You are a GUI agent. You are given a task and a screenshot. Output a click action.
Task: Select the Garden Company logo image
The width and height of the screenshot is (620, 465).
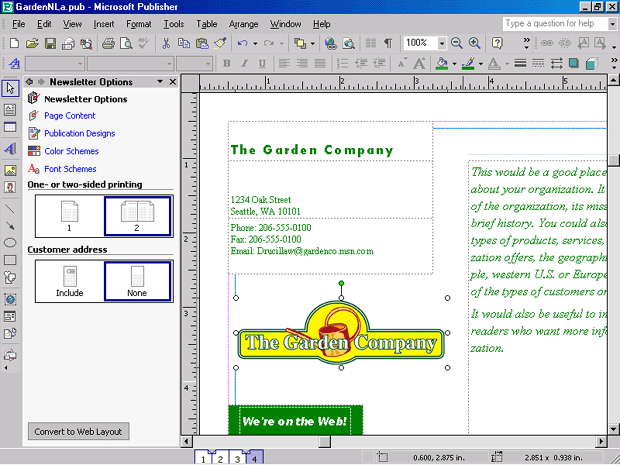coord(341,333)
